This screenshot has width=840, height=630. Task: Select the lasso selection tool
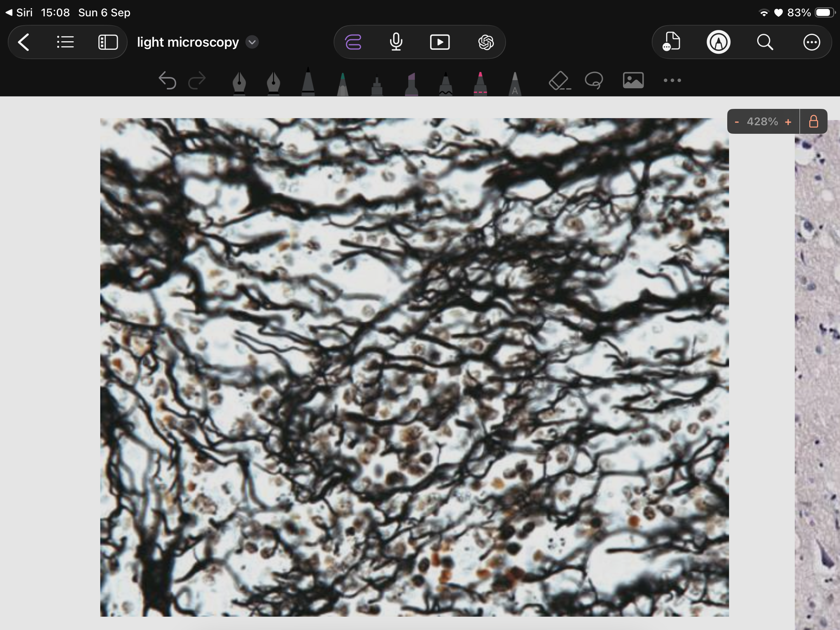594,80
